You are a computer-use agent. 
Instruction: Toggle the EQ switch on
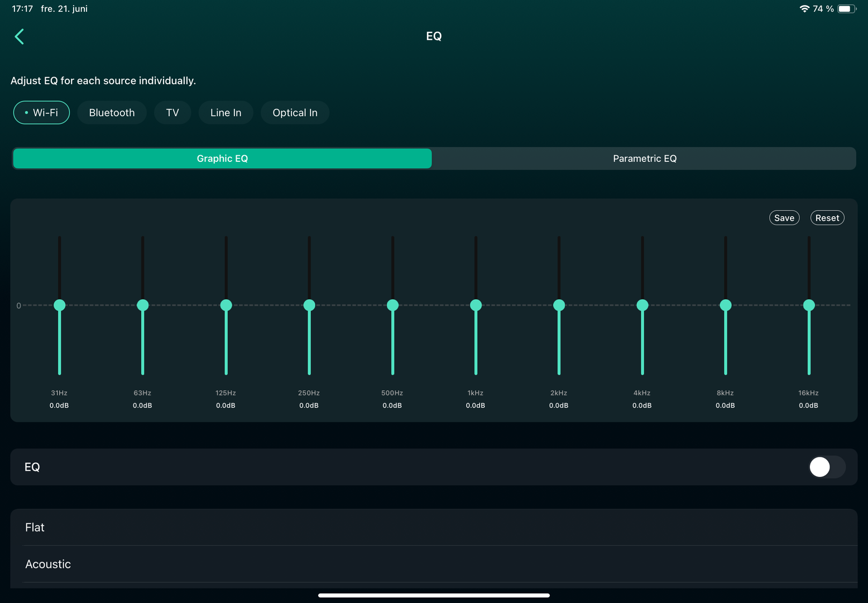click(x=826, y=467)
